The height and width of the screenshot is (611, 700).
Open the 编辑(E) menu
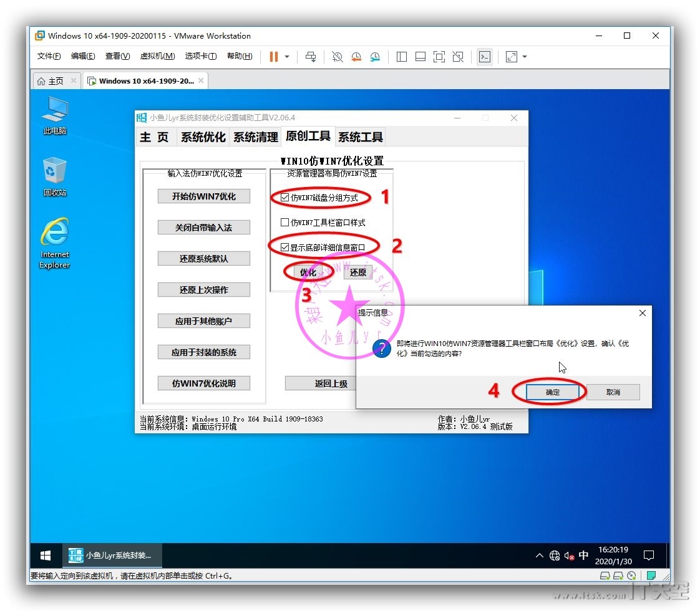(x=83, y=56)
